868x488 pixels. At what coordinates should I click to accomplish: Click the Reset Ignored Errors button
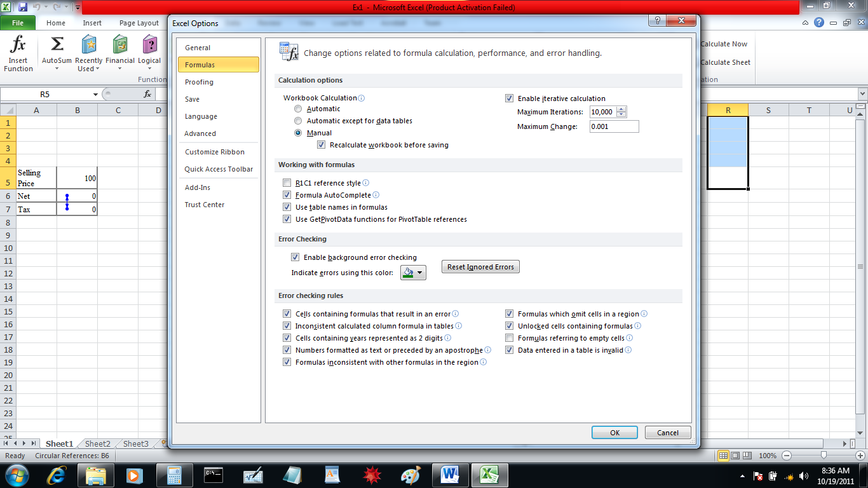tap(480, 267)
